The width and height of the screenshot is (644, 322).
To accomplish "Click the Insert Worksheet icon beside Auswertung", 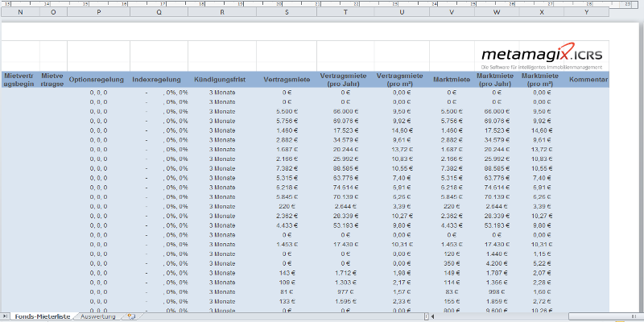I will (x=131, y=316).
